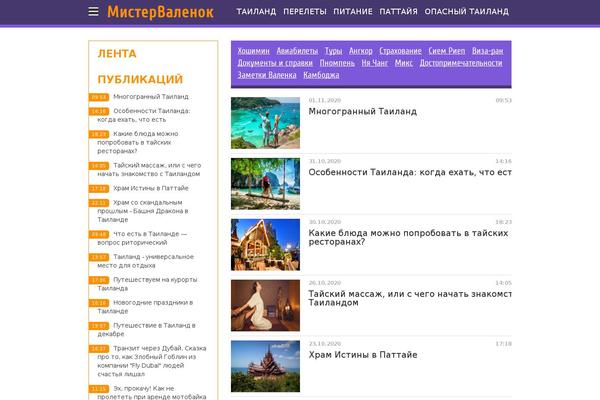Click the МистерВаленок site logo
This screenshot has width=600, height=400.
[x=160, y=11]
